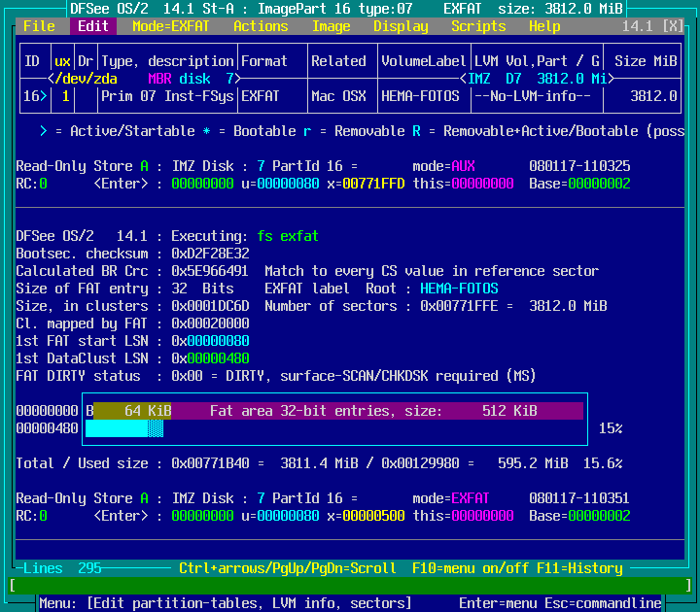700x612 pixels.
Task: Click the Fat area 32-bit entries bar
Action: 377,411
